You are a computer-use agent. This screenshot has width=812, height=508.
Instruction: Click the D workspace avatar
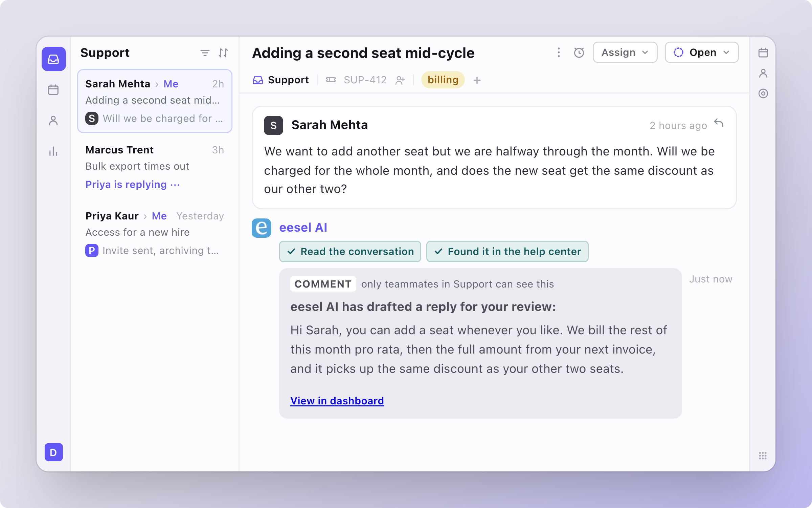[x=53, y=452]
